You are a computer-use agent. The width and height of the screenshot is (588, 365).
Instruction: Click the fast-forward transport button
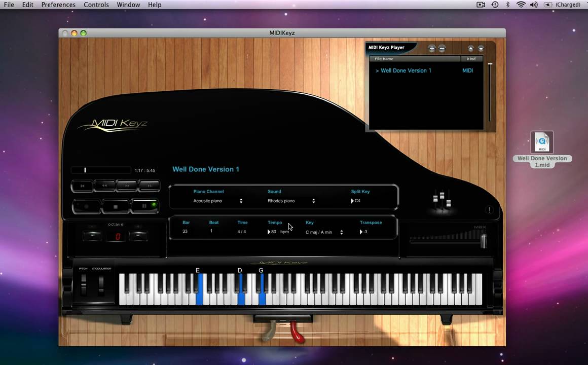click(x=127, y=186)
